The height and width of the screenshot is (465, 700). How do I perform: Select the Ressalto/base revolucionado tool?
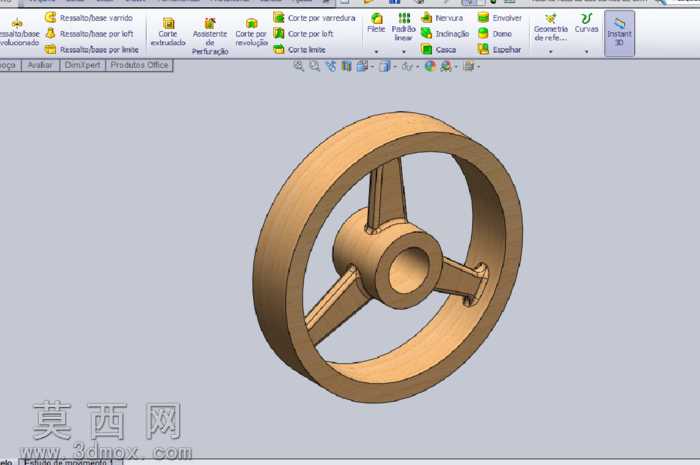tap(18, 32)
